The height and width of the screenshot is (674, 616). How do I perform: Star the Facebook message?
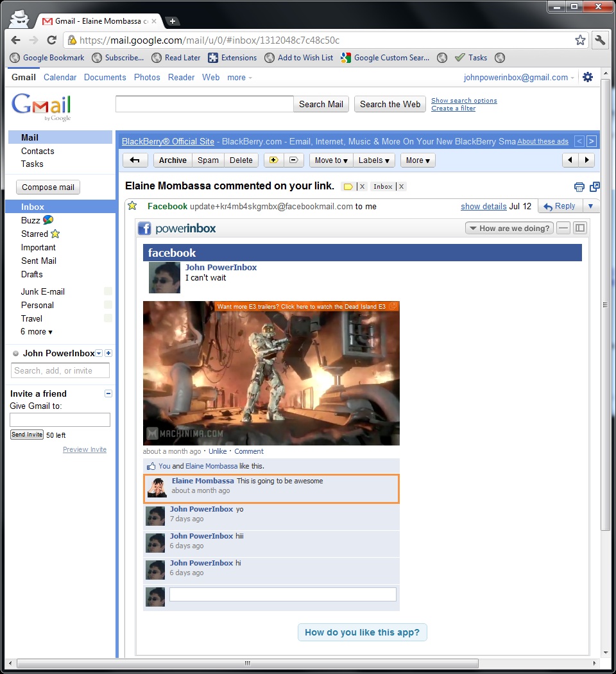point(132,206)
